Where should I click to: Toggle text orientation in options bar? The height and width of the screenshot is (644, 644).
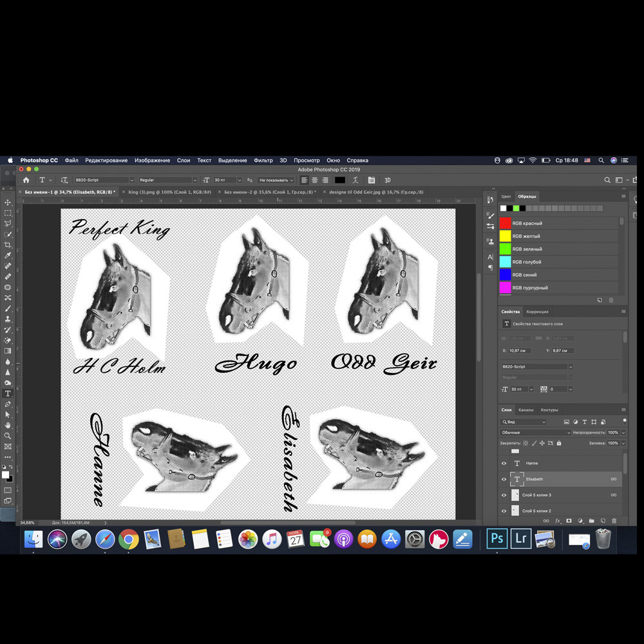(64, 180)
